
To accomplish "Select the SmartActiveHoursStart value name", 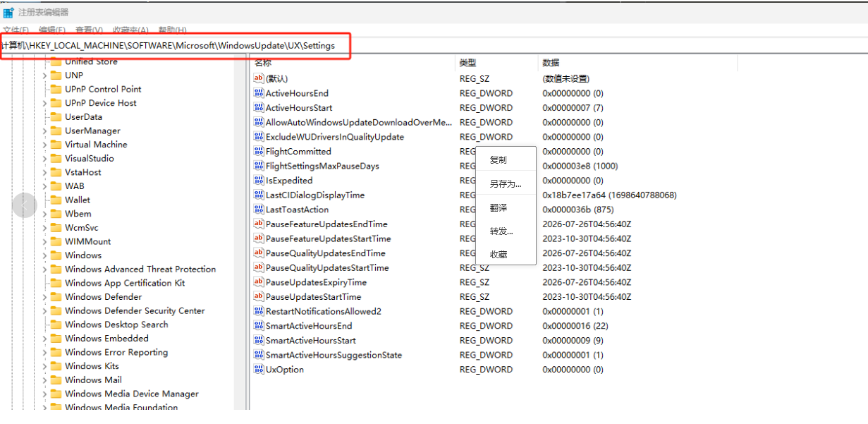I will point(311,340).
